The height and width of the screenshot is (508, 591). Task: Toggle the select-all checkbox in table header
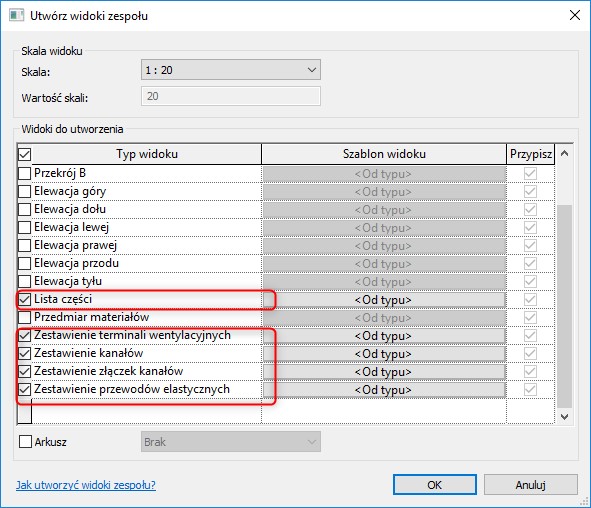24,155
